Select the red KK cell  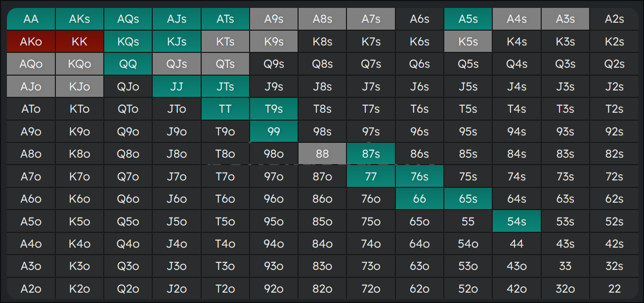(79, 42)
